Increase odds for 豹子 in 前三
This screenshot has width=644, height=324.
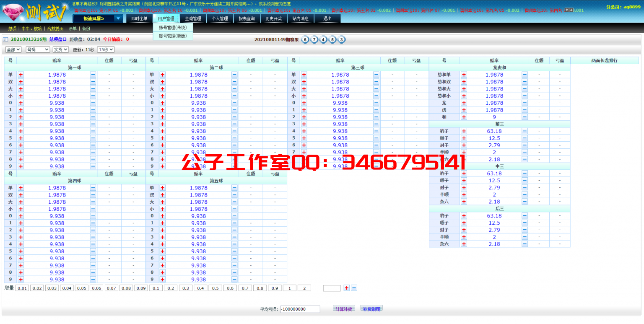[464, 131]
